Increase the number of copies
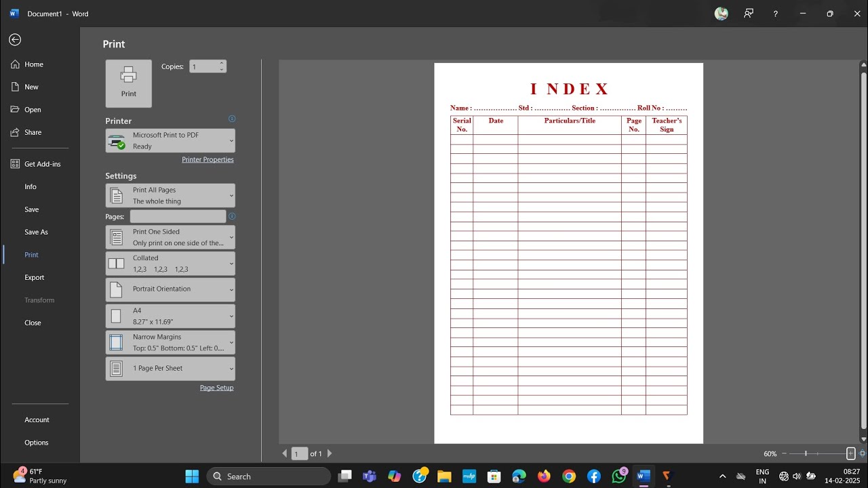 tap(221, 63)
